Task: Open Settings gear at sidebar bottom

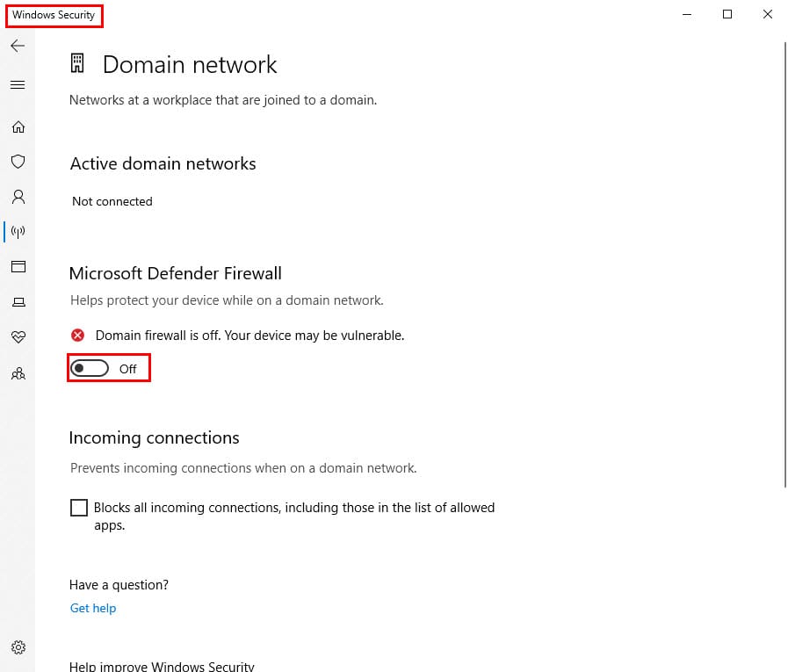Action: (18, 647)
